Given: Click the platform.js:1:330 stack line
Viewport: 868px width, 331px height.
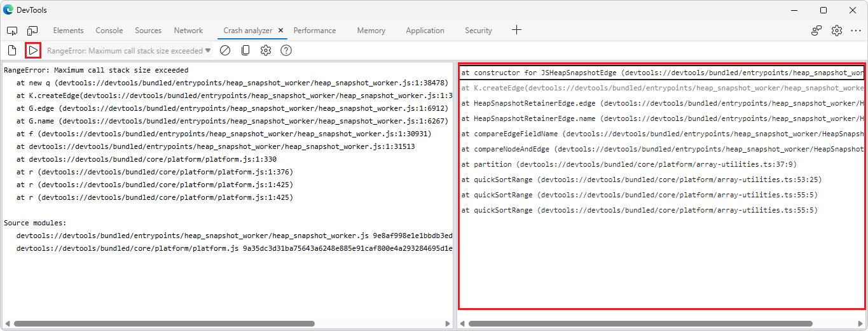Looking at the screenshot, I should tap(146, 159).
